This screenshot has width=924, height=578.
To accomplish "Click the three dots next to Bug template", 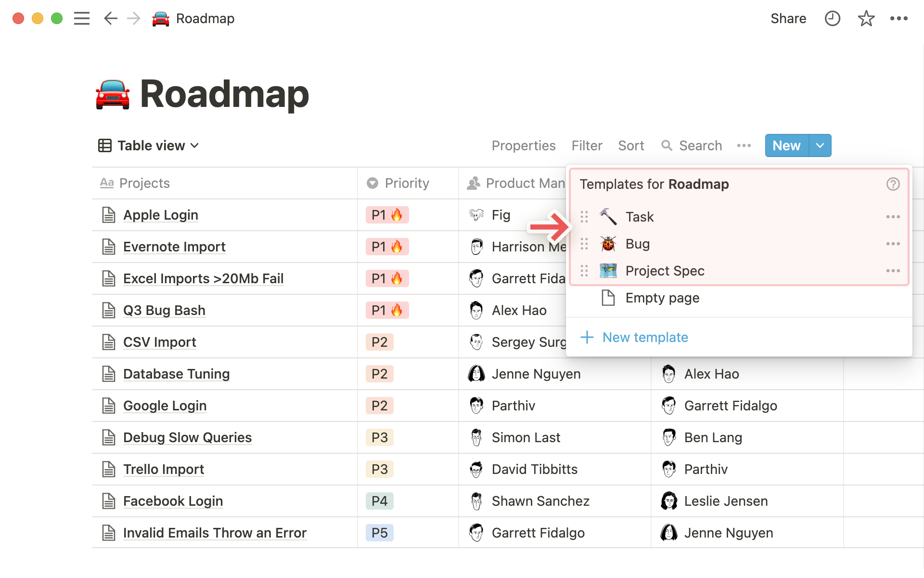I will coord(893,244).
